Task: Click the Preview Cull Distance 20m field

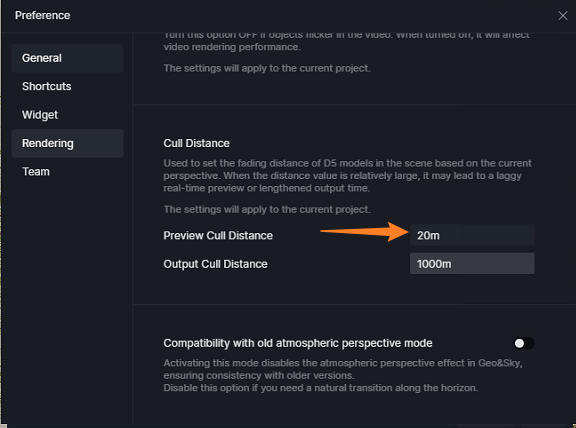Action: (472, 235)
